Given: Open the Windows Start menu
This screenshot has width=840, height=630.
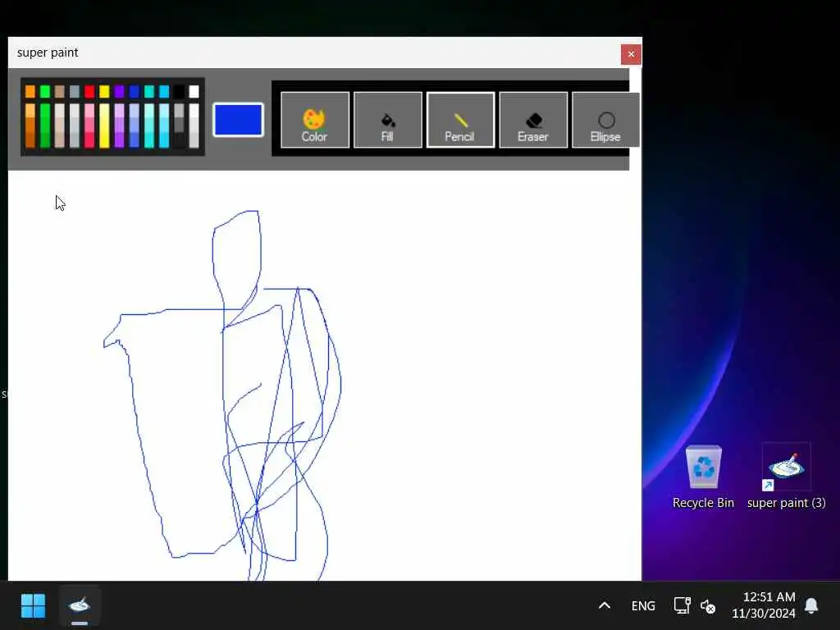Looking at the screenshot, I should coord(33,606).
